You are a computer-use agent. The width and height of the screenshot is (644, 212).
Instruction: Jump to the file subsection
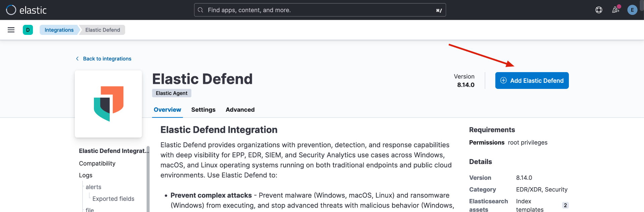pyautogui.click(x=90, y=210)
